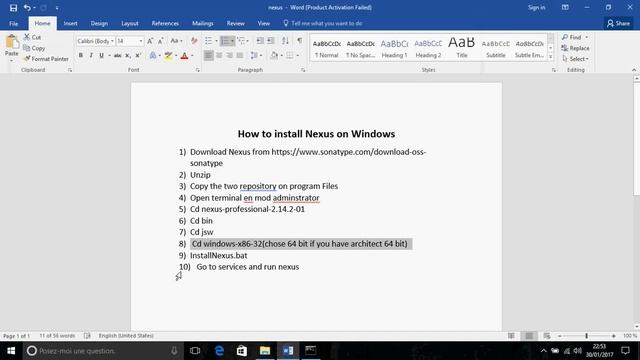This screenshot has height=360, width=640.
Task: Expand the Styles gallery more arrow
Action: (x=551, y=57)
